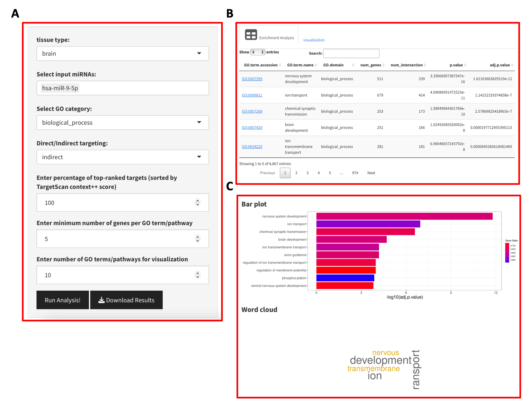Sort by GO.term.accession column arrows
This screenshot has width=532, height=407.
tap(280, 65)
